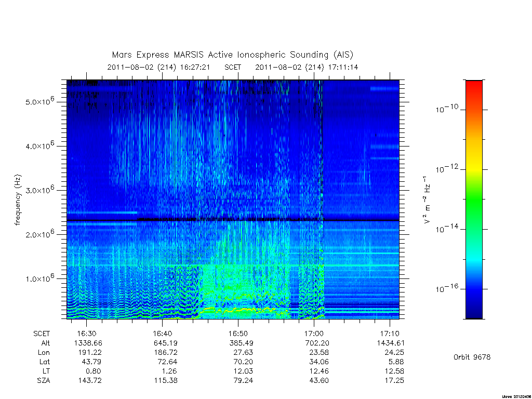Select latitude value 72.64
Image resolution: width=532 pixels, height=399 pixels.
[x=167, y=362]
